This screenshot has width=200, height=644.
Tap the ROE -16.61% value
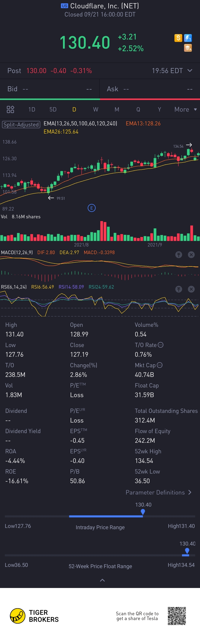pyautogui.click(x=17, y=481)
